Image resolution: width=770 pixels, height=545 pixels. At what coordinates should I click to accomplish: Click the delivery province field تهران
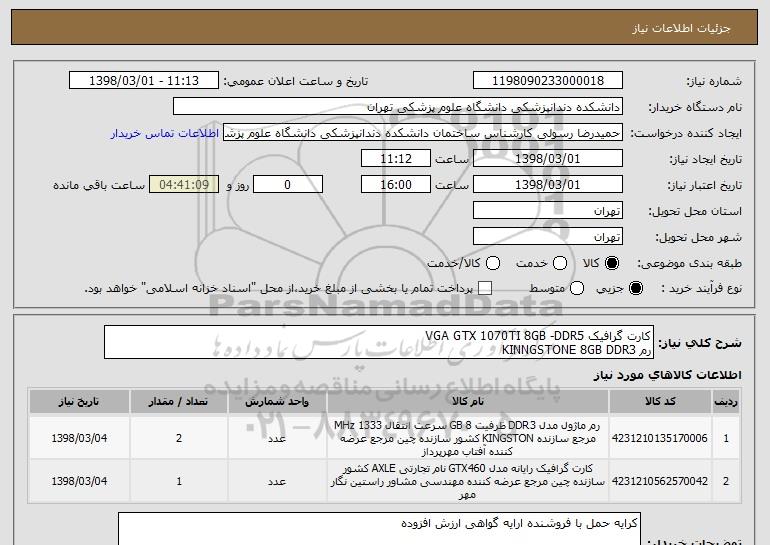pos(548,211)
